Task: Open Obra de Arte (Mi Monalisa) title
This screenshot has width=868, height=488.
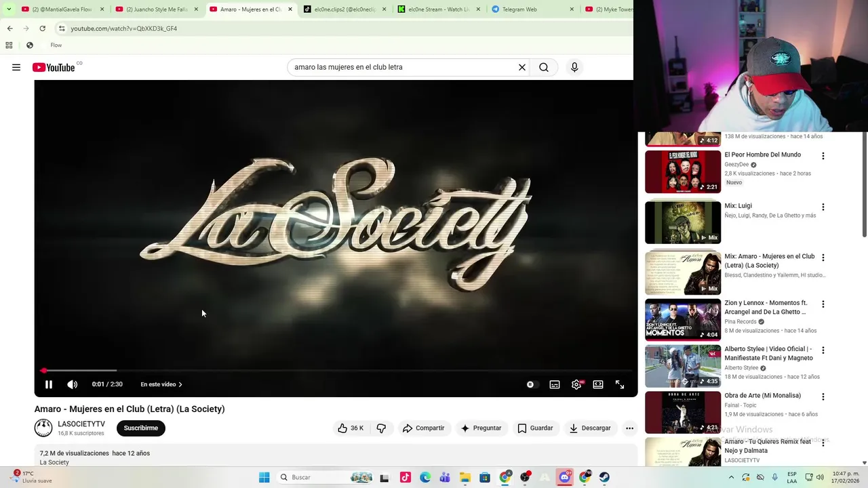Action: [x=762, y=395]
